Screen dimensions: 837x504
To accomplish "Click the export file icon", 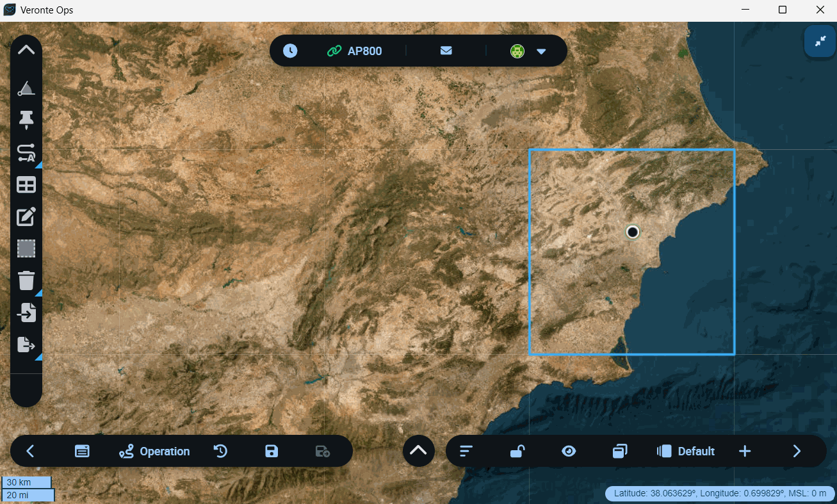I will click(x=26, y=345).
